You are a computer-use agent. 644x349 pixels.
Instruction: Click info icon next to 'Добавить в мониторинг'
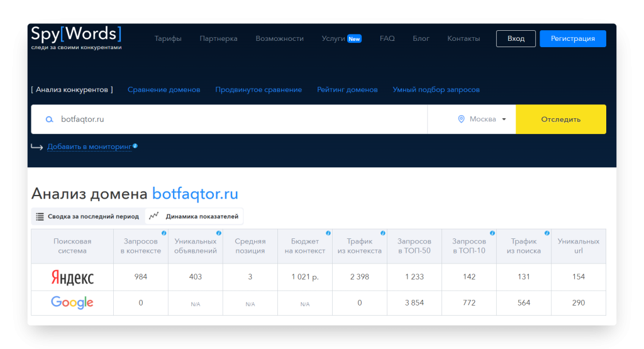coord(135,146)
